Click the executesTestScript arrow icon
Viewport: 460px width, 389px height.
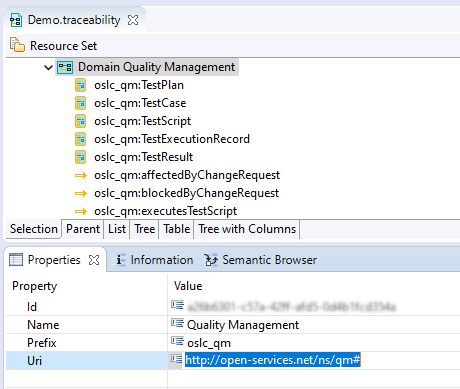coord(81,211)
